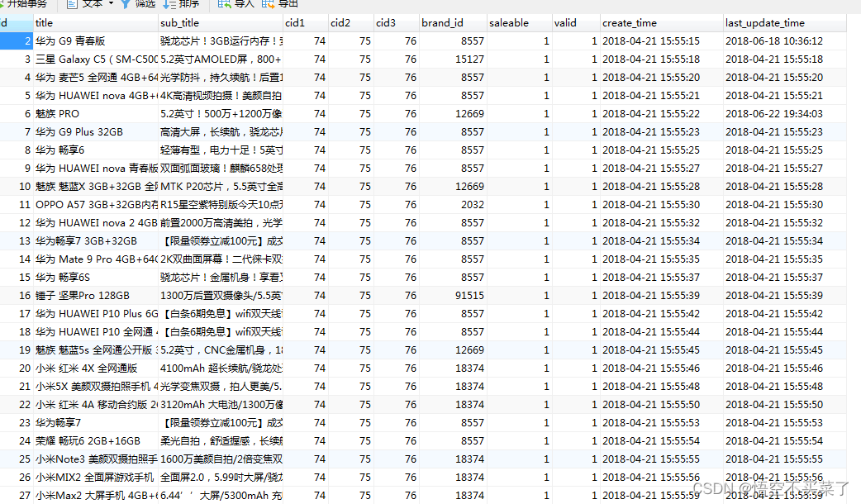Click the cid1 column header
Screen dimensions: 861x504
click(306, 23)
